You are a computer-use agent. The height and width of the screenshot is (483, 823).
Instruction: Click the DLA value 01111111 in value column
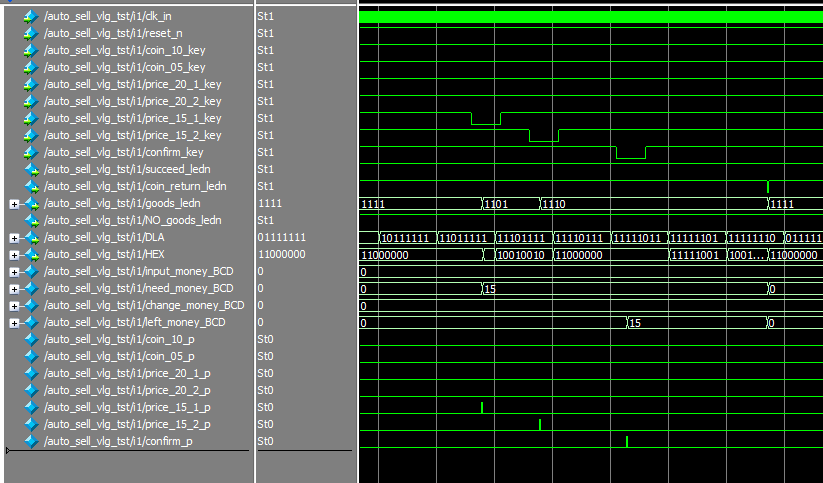282,237
